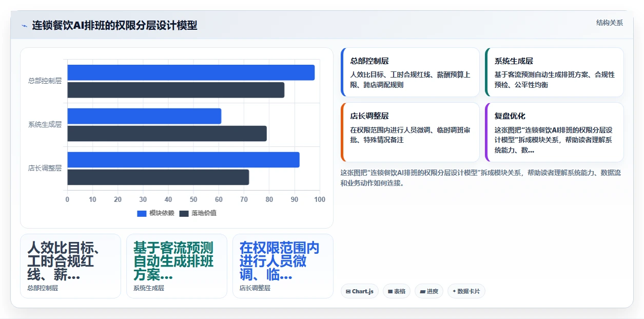
Task: Select the blue 系统生成层 bar in the chart
Action: [144, 116]
